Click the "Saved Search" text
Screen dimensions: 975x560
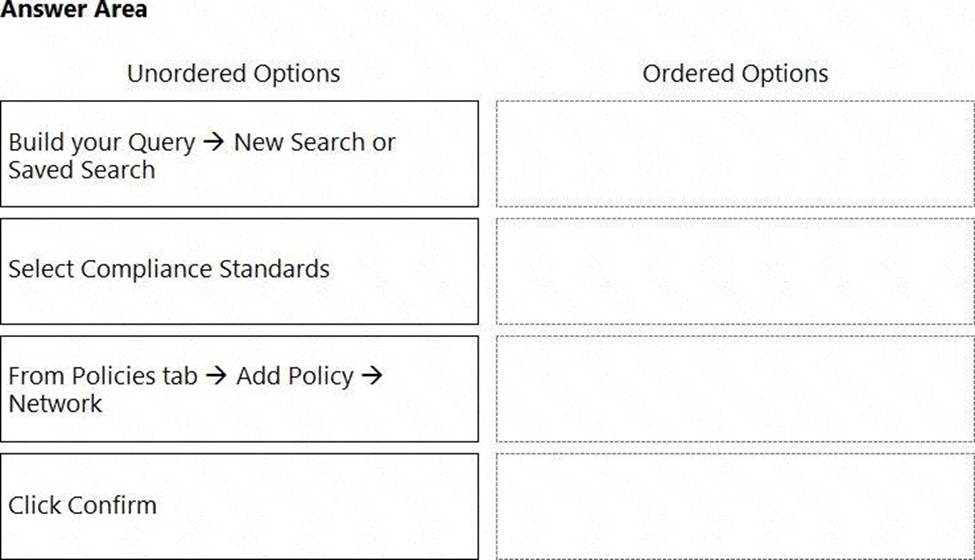tap(82, 170)
